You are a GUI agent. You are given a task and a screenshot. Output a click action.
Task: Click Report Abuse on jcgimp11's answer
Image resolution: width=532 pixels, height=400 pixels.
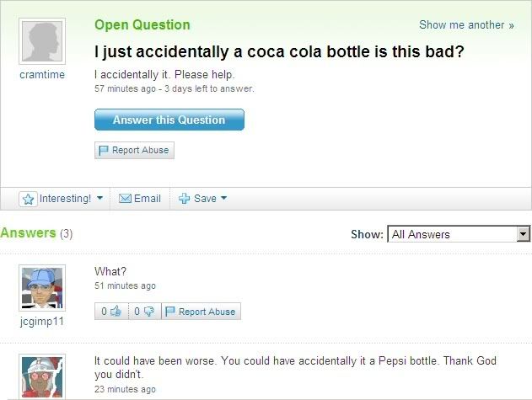(x=207, y=312)
